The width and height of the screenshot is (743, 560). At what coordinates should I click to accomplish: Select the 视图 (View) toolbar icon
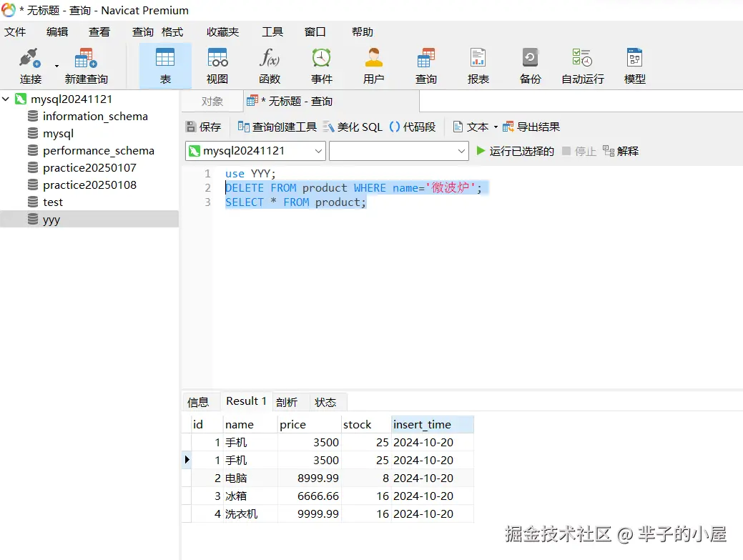217,66
